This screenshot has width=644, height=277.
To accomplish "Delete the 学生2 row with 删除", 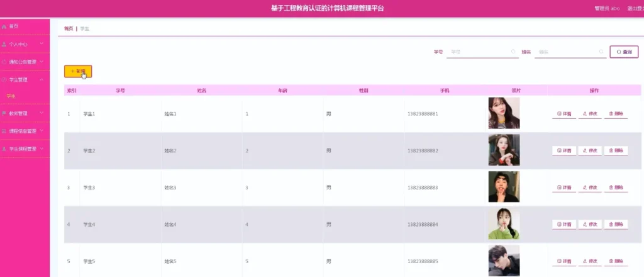I will pos(616,150).
